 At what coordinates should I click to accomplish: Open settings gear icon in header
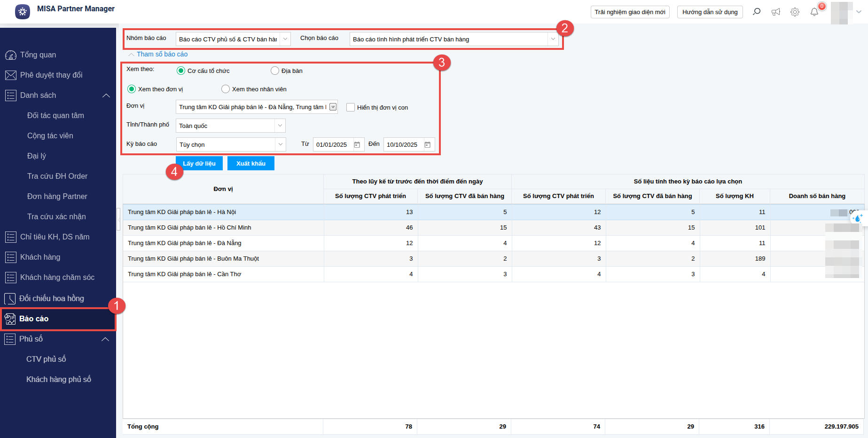coord(795,12)
